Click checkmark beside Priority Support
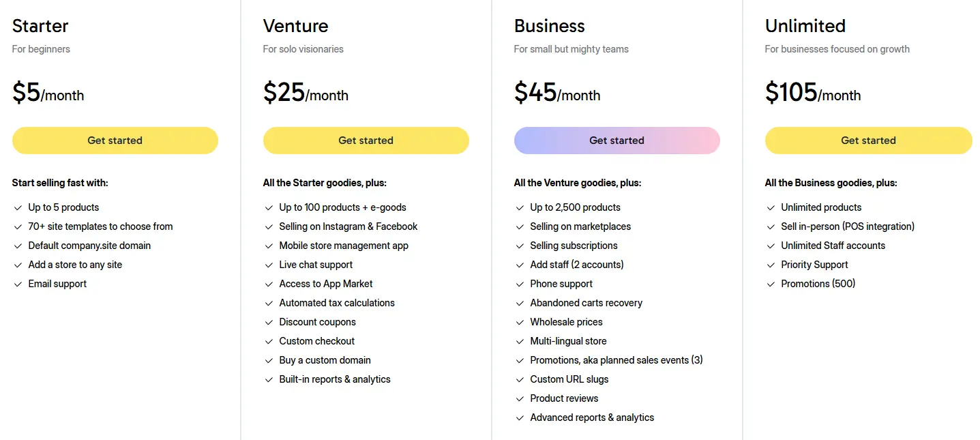This screenshot has height=440, width=980. pyautogui.click(x=771, y=265)
